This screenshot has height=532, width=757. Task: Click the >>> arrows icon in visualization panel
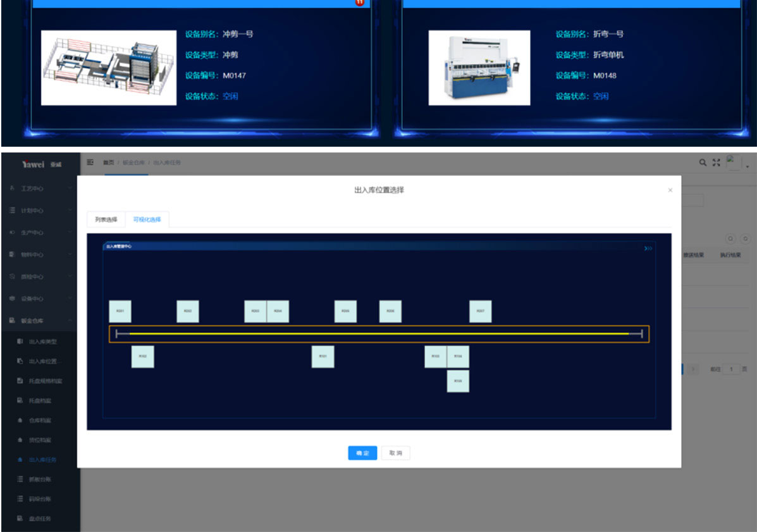pos(648,249)
